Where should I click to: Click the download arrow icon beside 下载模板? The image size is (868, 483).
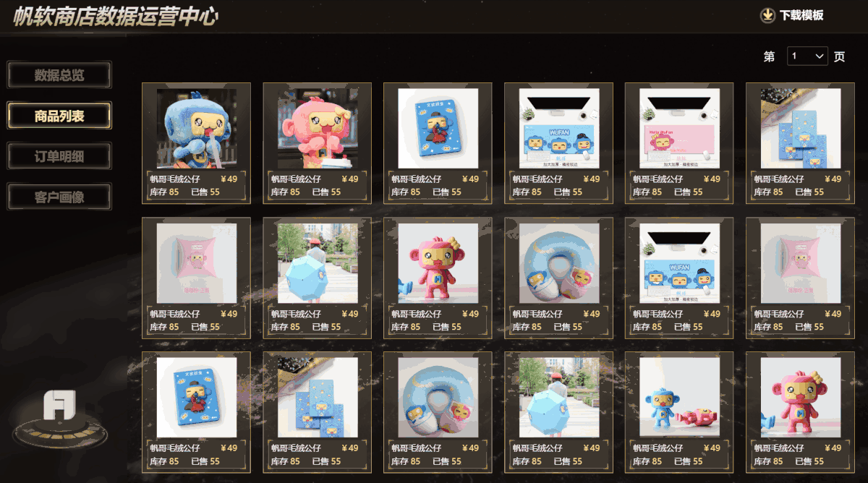767,15
